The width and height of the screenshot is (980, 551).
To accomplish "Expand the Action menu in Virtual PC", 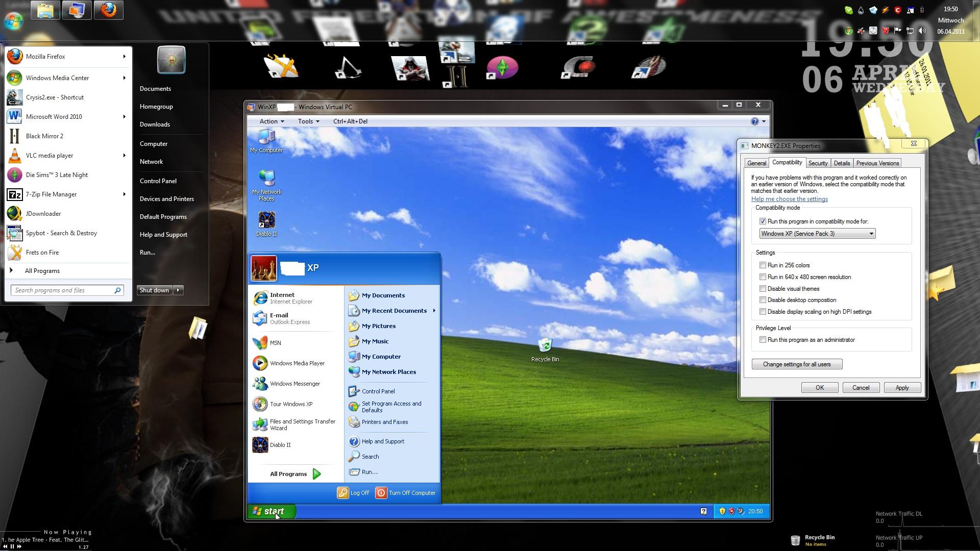I will point(272,121).
